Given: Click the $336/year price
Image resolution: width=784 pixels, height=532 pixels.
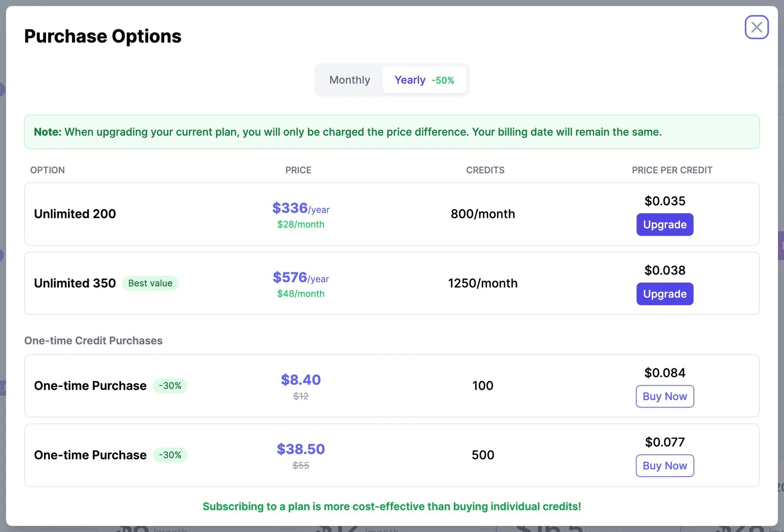Looking at the screenshot, I should (301, 208).
